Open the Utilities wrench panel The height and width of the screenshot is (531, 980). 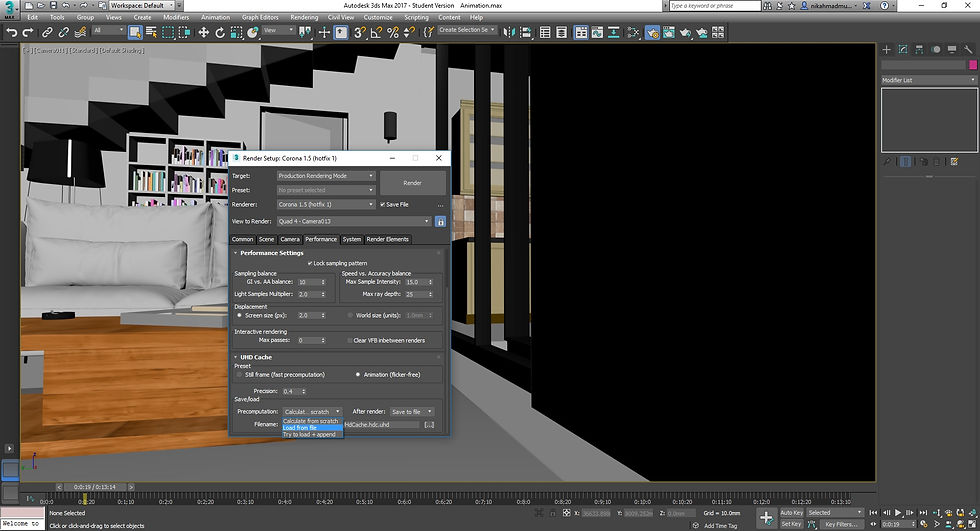[968, 49]
